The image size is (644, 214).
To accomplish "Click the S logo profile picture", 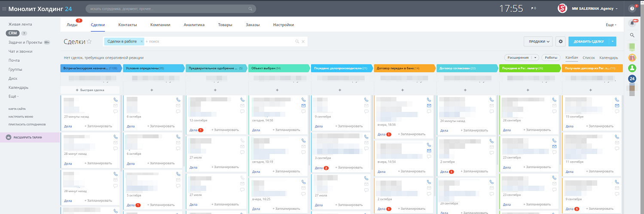I will click(562, 9).
